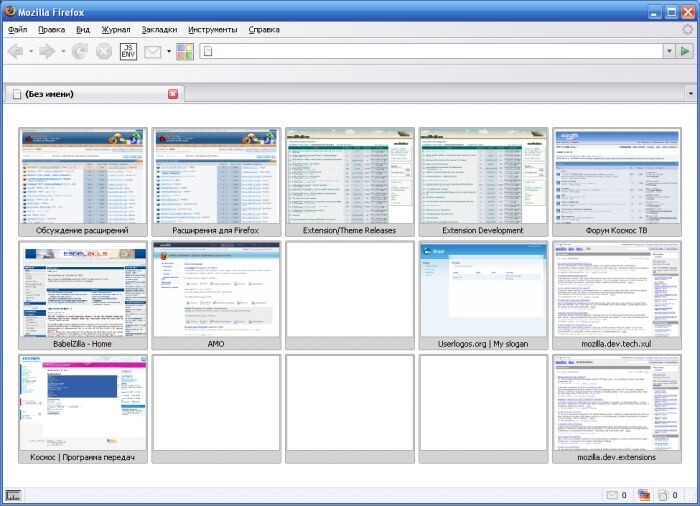
Task: Open the Закладки menu
Action: pos(159,29)
